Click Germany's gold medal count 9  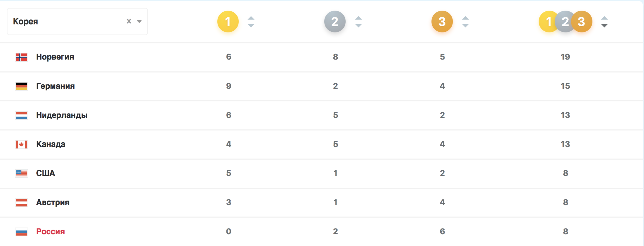tap(229, 86)
